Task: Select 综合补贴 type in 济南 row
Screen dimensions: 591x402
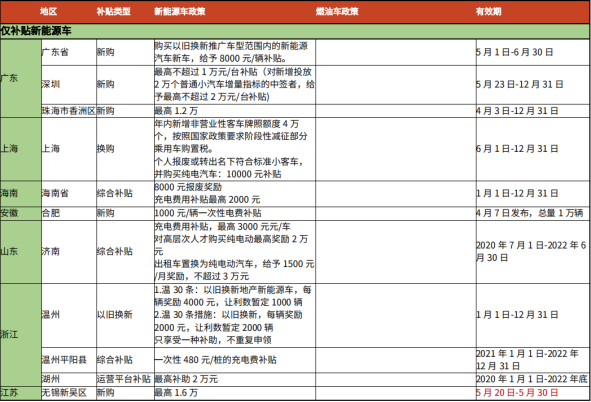Action: pyautogui.click(x=125, y=251)
